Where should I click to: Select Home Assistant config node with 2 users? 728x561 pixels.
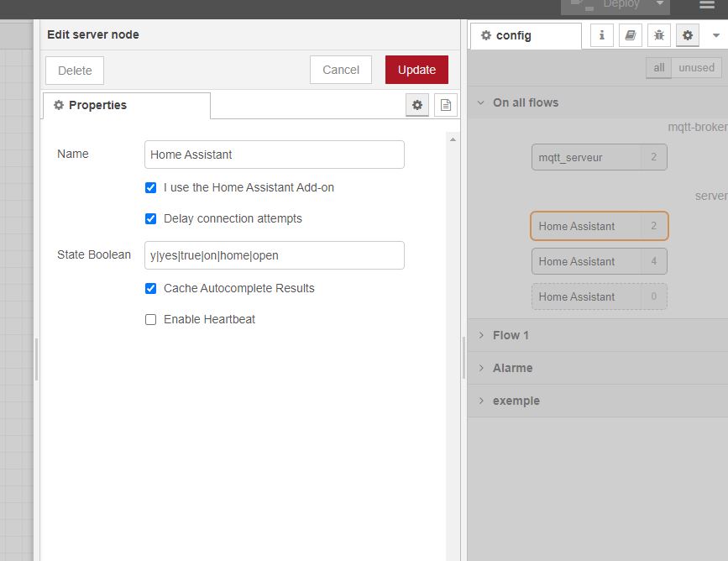coord(600,226)
